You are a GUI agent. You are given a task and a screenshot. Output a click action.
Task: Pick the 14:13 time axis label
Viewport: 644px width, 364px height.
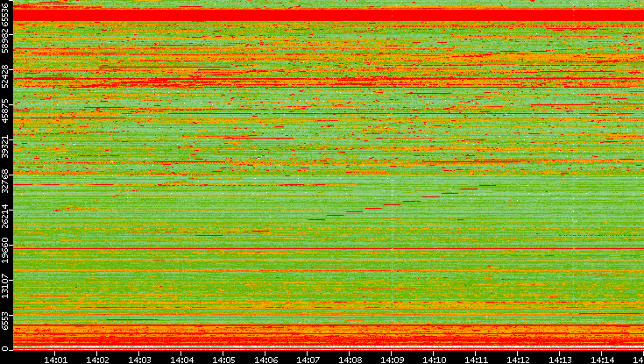[x=560, y=360]
